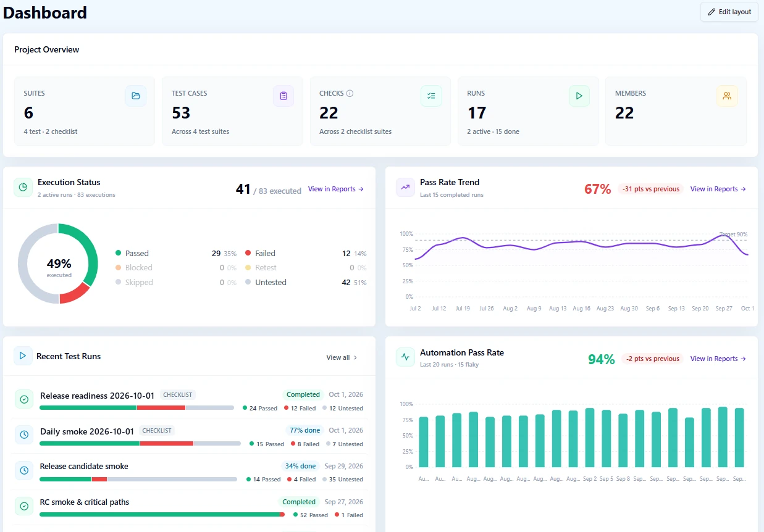Click clock icon for Release candidate smoke

24,470
